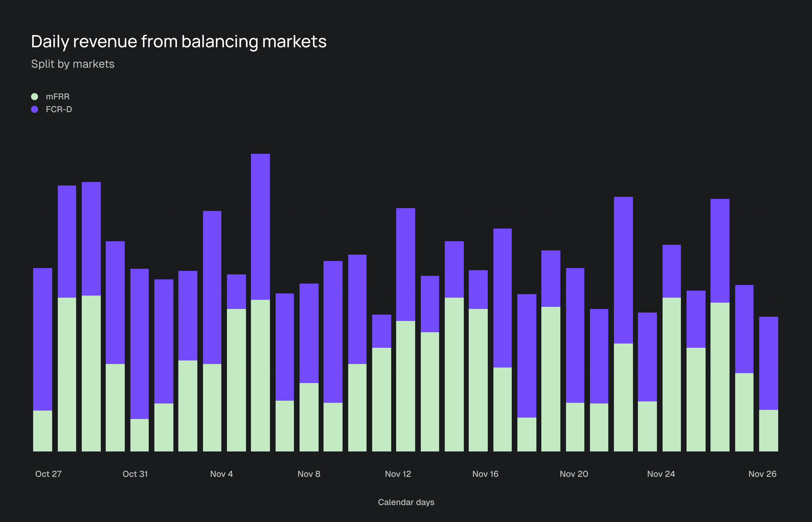812x522 pixels.
Task: Click the purple FCR-D segment of the tallest bar
Action: (260, 227)
